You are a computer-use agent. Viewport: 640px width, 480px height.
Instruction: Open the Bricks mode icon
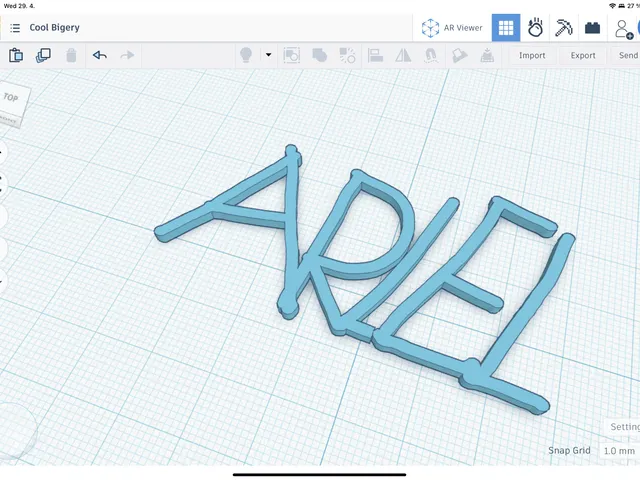tap(592, 28)
